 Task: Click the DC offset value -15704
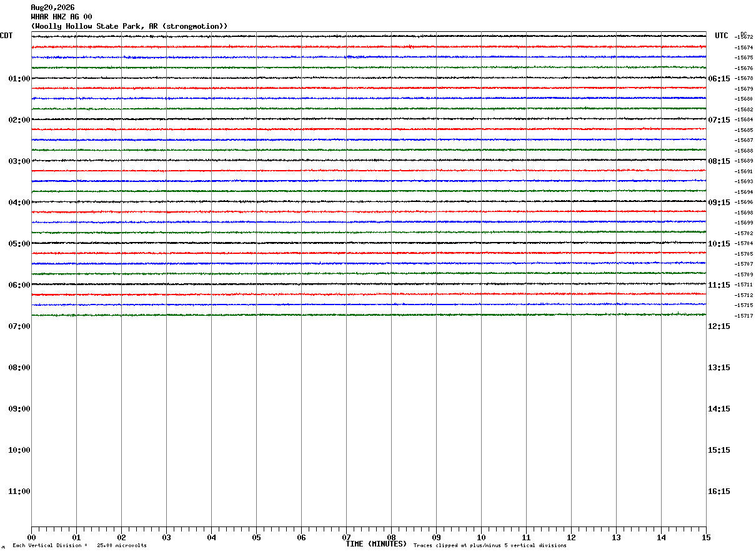pos(744,243)
